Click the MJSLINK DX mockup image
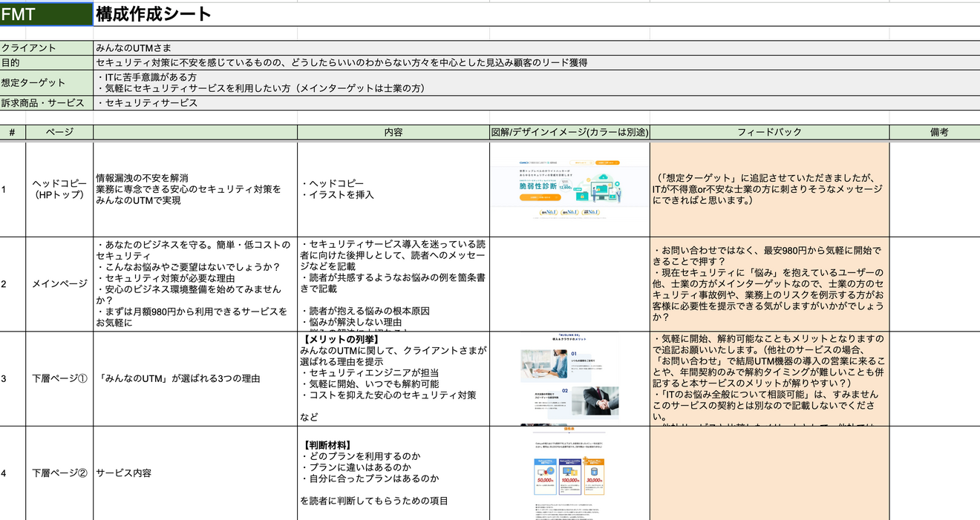The image size is (980, 520). (569, 378)
